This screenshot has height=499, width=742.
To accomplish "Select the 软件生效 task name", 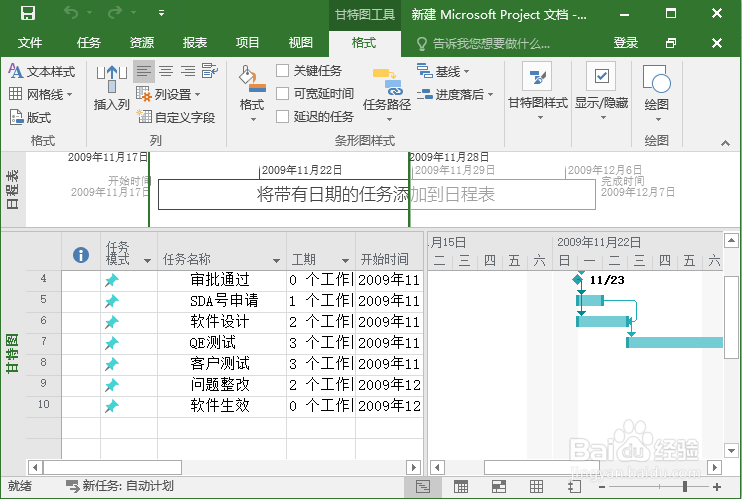I will (220, 406).
